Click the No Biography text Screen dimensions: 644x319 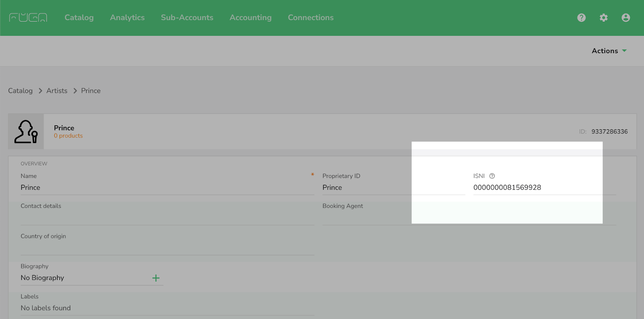point(42,278)
